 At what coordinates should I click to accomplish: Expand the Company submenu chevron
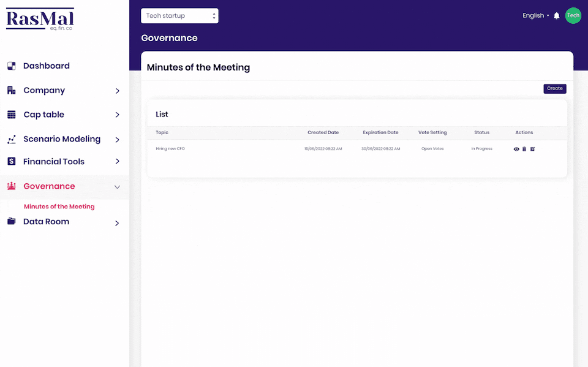(x=118, y=91)
